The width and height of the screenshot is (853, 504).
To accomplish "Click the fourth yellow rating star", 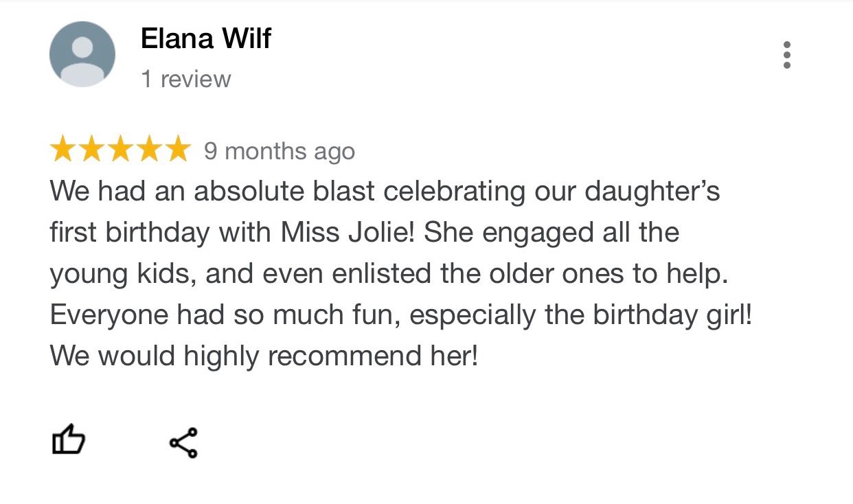I will tap(149, 150).
